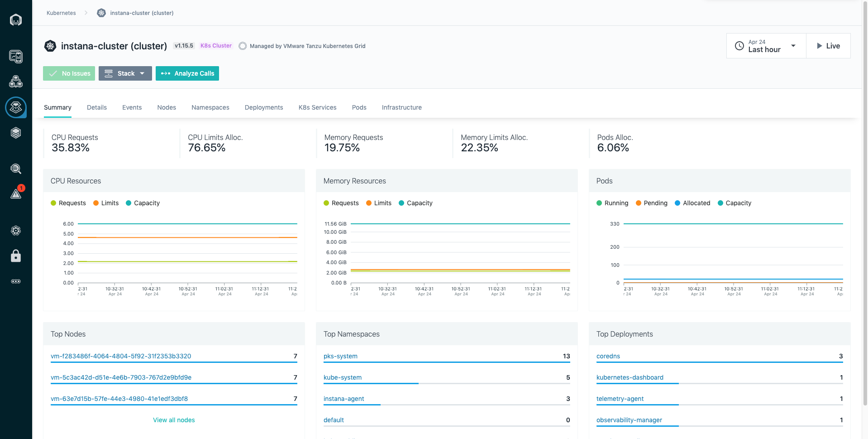This screenshot has height=439, width=868.
Task: Open the infrastructure stack layers sidebar icon
Action: pos(16,133)
